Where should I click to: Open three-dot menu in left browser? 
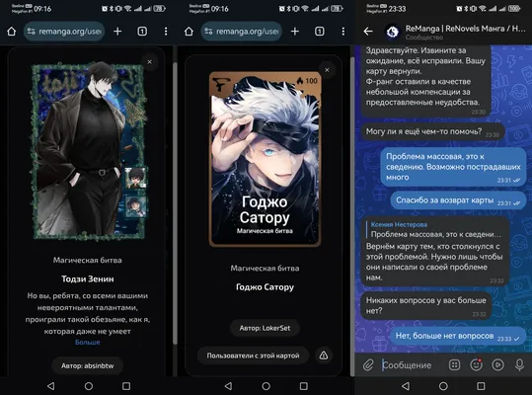tap(166, 32)
